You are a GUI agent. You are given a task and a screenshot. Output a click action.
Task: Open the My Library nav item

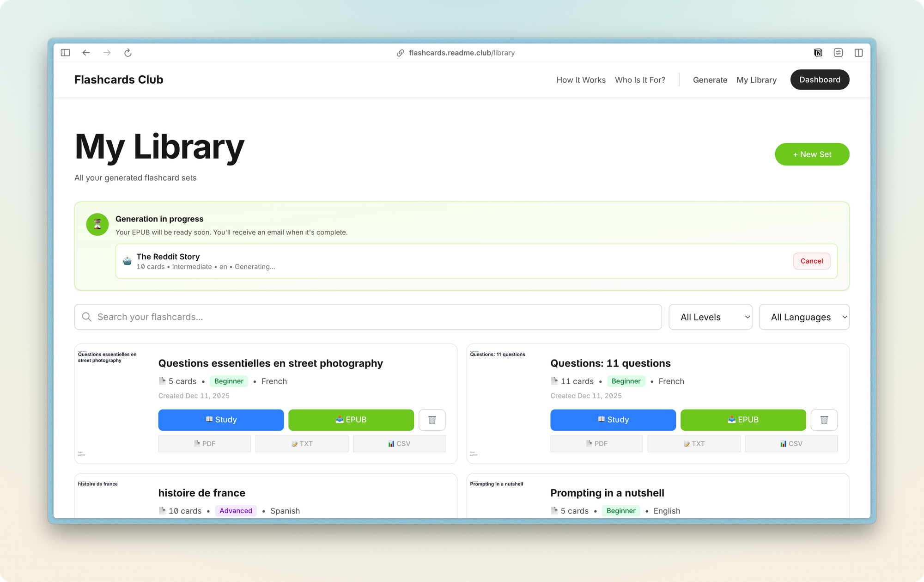pos(756,80)
